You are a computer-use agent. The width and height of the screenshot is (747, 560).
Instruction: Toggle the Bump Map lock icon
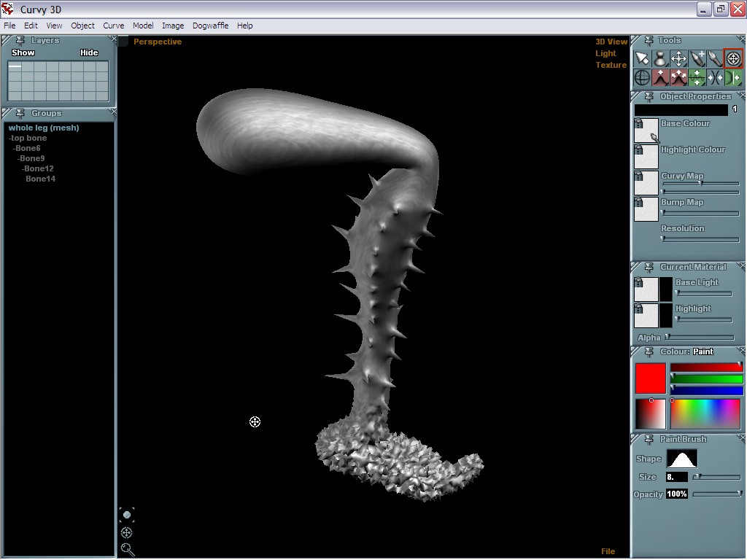click(638, 203)
